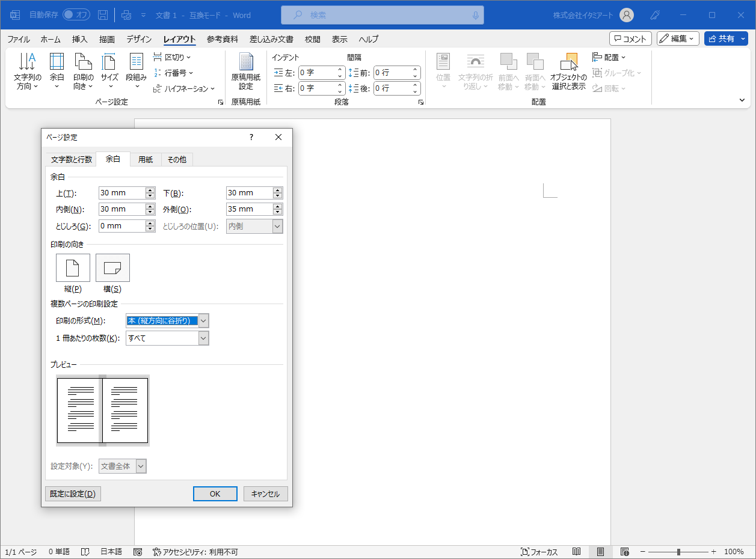Click the user account avatar icon
The image size is (756, 559).
627,15
